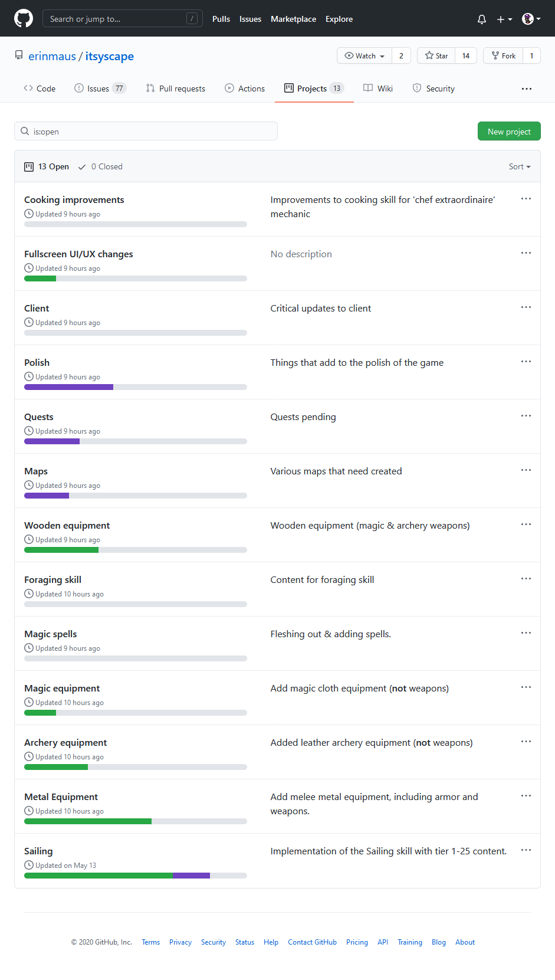Show the 13 Open projects filter
The width and height of the screenshot is (555, 980).
pos(47,166)
